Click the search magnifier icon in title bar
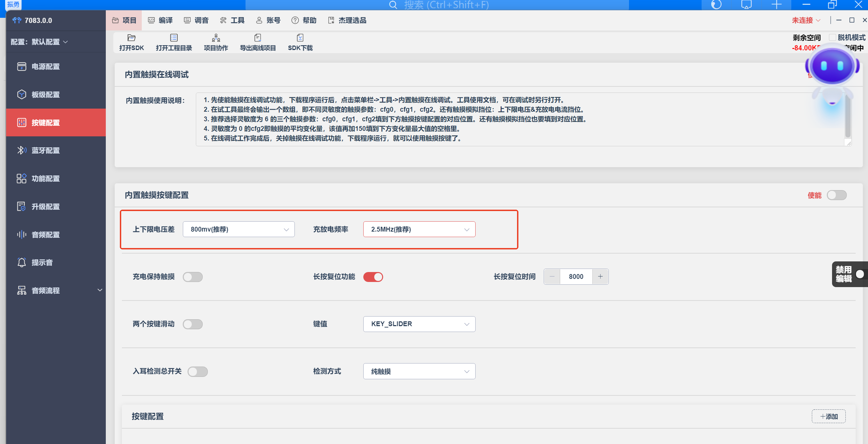This screenshot has width=868, height=444. (393, 5)
